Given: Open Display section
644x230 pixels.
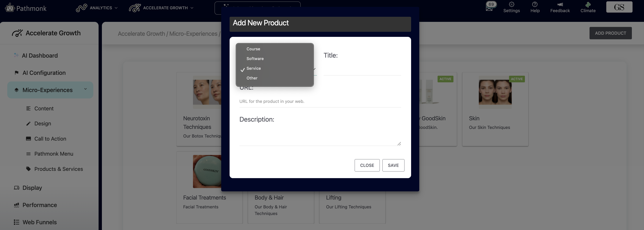Looking at the screenshot, I should coord(32,188).
